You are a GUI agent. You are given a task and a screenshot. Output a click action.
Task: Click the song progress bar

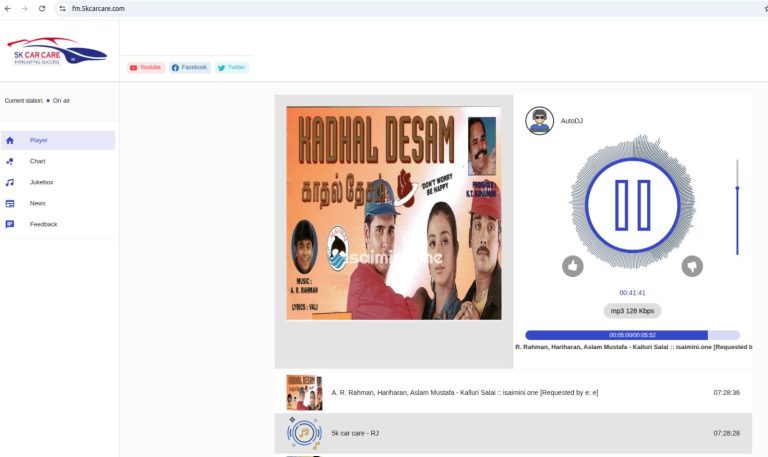(632, 335)
